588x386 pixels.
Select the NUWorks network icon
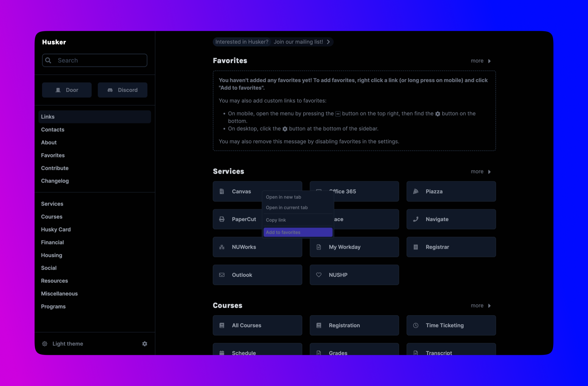point(222,247)
